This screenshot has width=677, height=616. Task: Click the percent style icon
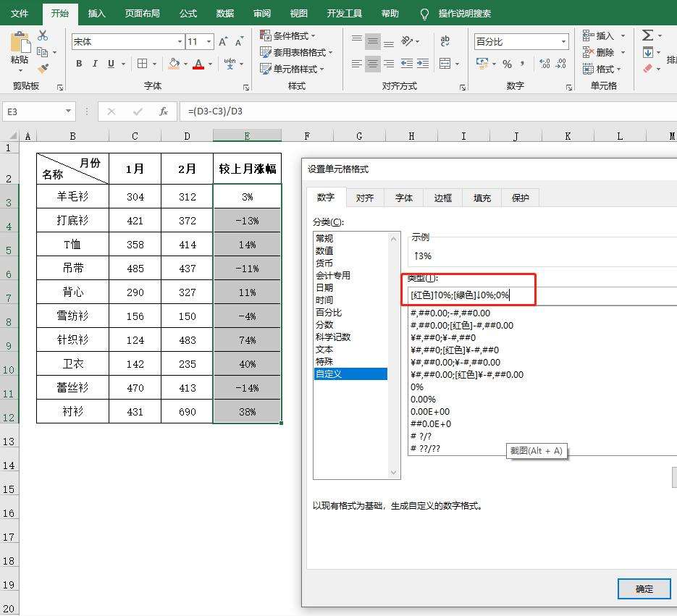(508, 64)
